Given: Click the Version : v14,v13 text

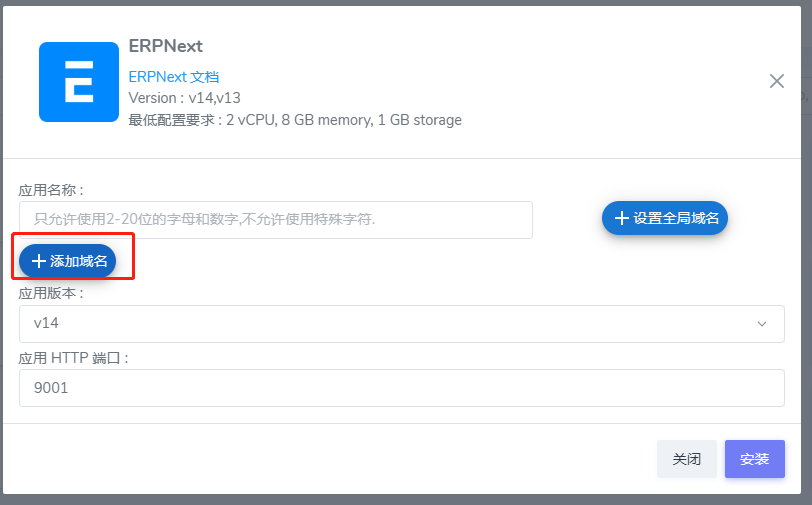Looking at the screenshot, I should tap(185, 98).
